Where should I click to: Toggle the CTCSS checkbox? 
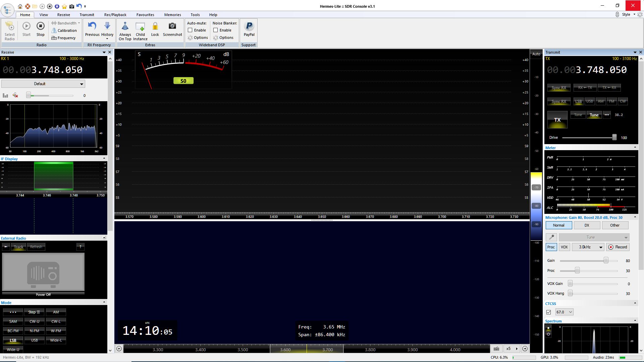[549, 312]
